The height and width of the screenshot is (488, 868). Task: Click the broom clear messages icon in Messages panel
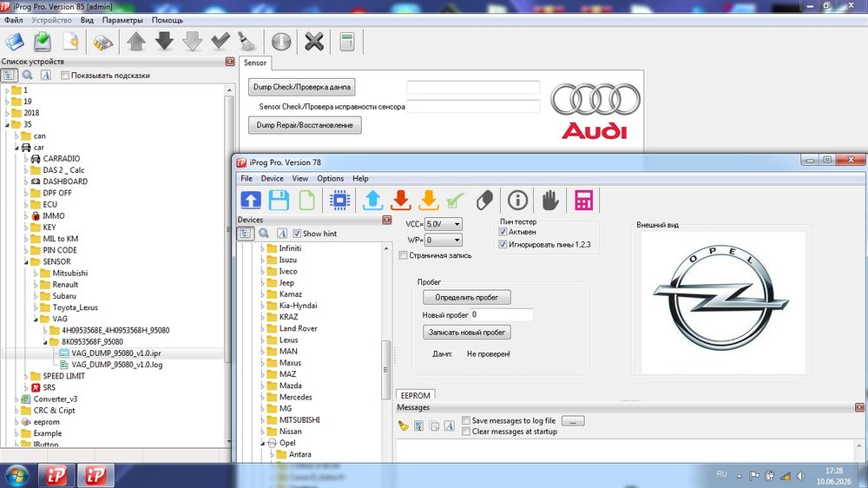(403, 425)
